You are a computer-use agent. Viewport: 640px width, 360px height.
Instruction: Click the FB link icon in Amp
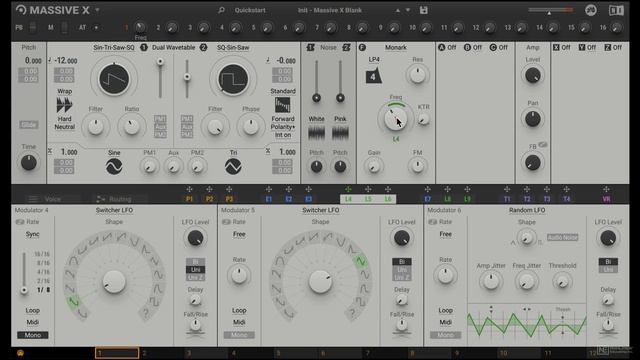click(x=542, y=144)
